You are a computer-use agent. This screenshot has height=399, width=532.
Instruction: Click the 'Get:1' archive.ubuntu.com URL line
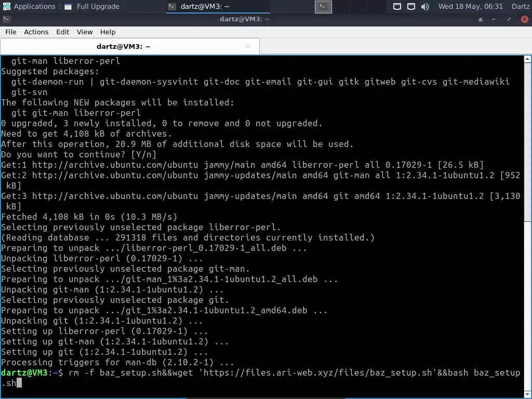pos(242,165)
